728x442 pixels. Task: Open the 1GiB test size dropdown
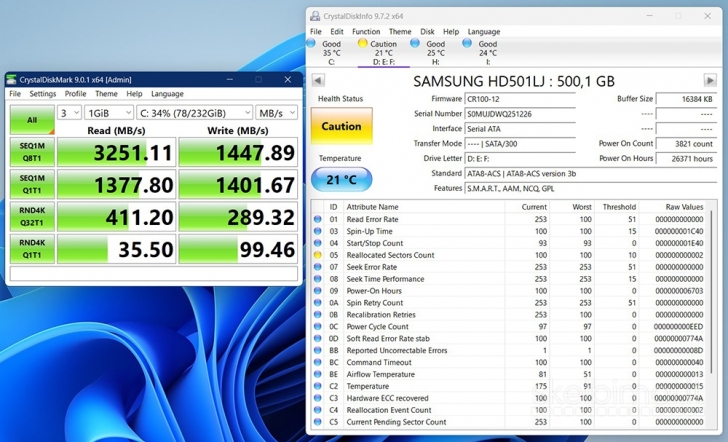pos(109,113)
